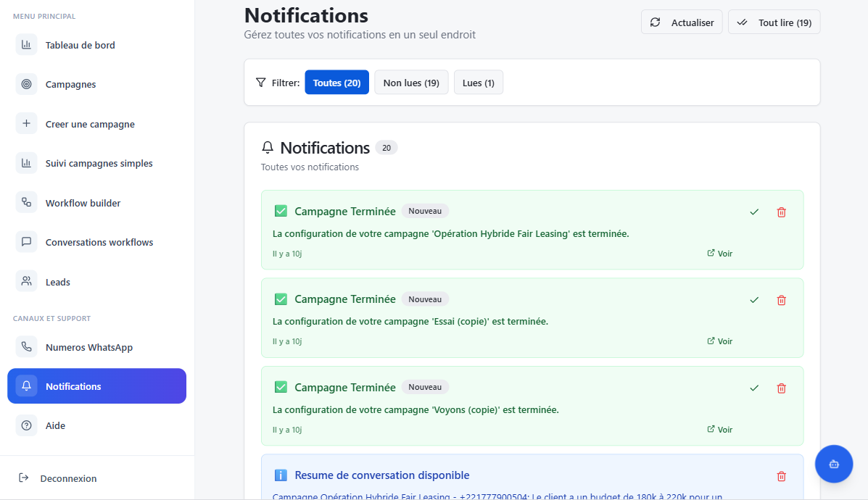The image size is (868, 500).
Task: Click the Conversations workflows chat icon
Action: [x=26, y=242]
